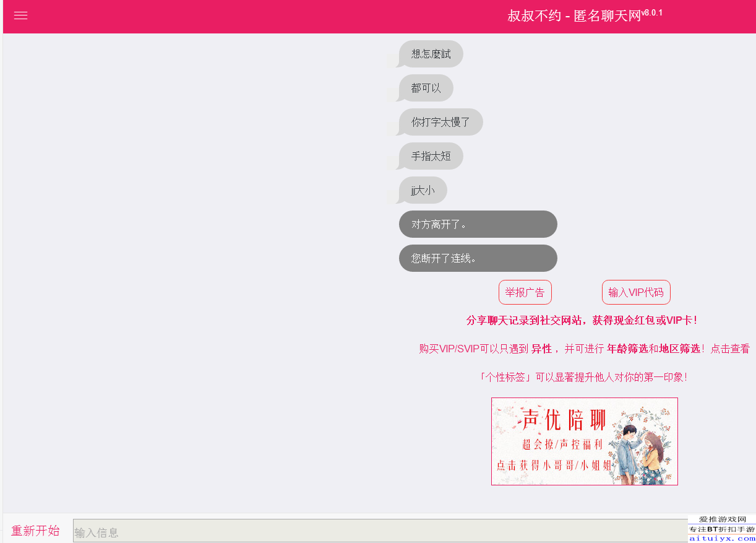Click the 手指太短 message bubble
756x543 pixels.
pyautogui.click(x=431, y=156)
